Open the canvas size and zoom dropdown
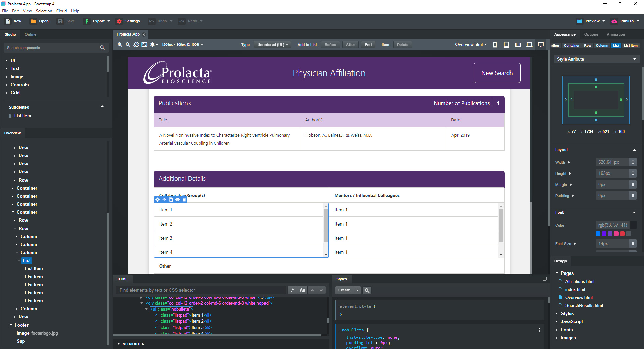Screen dimensions: 644x349 [182, 45]
